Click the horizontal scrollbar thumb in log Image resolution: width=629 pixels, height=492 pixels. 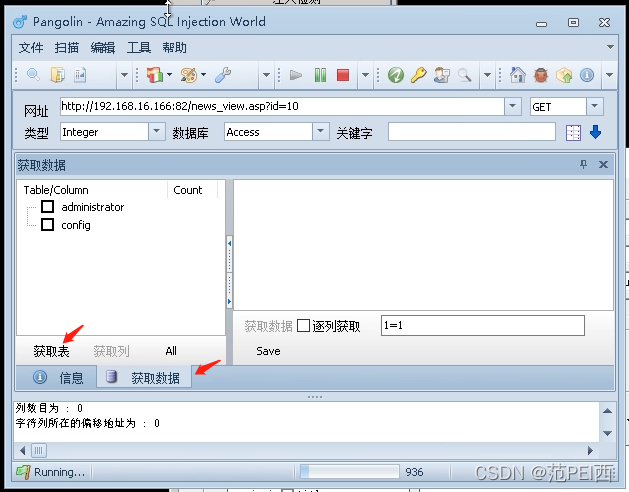(x=39, y=450)
